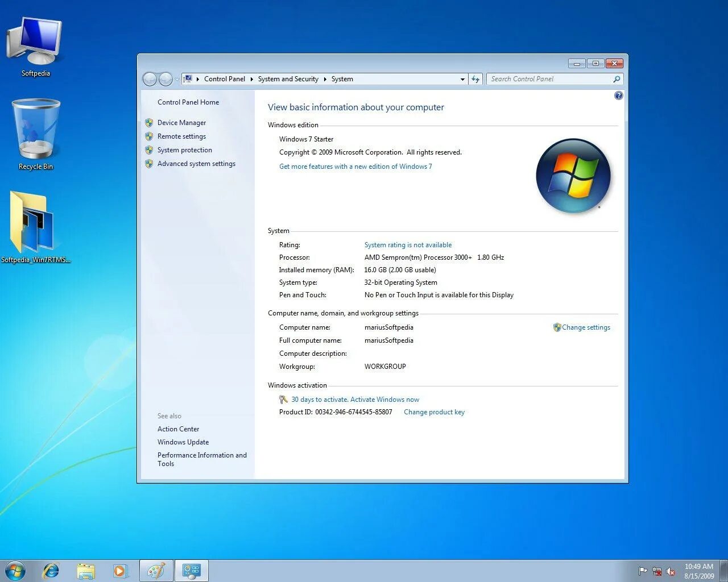Expand the System and Security breadcrumb arrow

[x=325, y=79]
